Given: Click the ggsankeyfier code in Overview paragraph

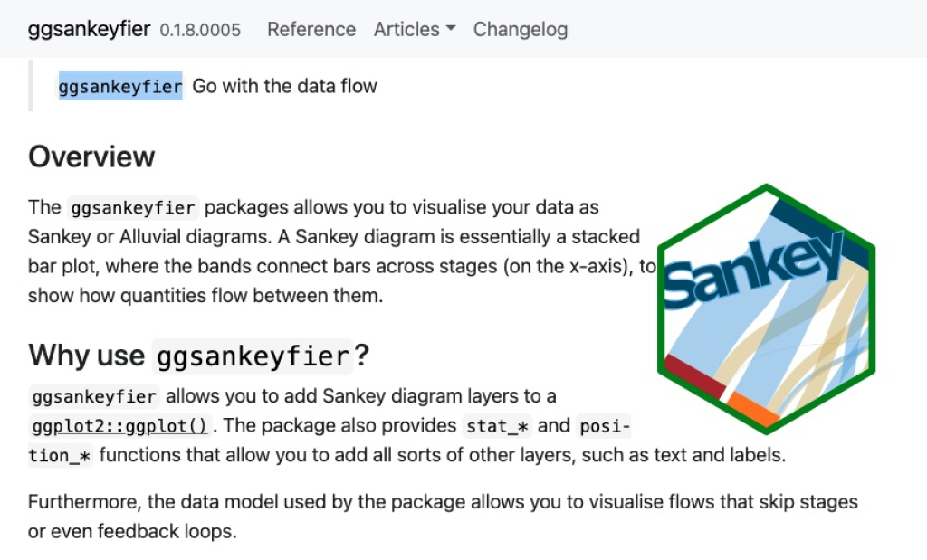Looking at the screenshot, I should tap(132, 208).
